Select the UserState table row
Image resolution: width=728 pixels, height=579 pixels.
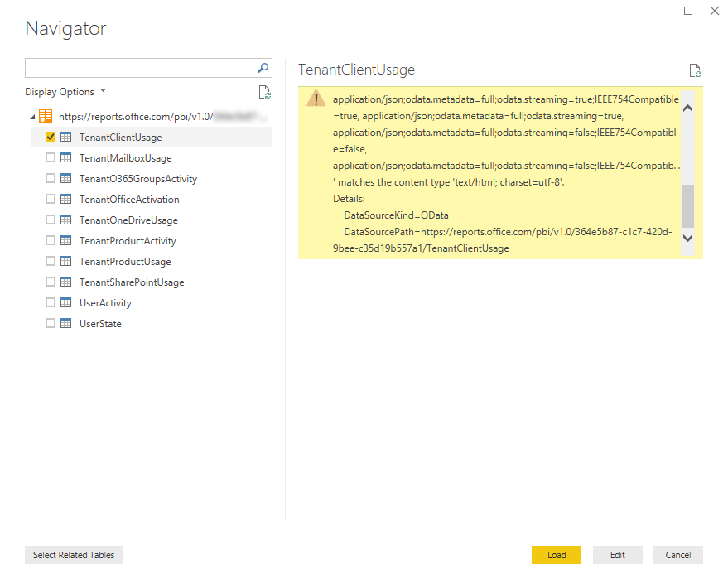tap(152, 323)
